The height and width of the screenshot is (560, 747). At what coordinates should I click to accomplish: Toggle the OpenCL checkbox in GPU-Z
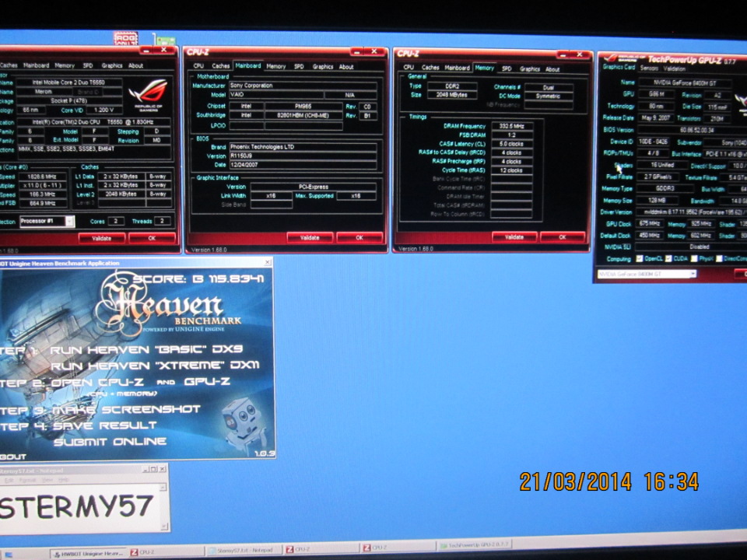(640, 258)
